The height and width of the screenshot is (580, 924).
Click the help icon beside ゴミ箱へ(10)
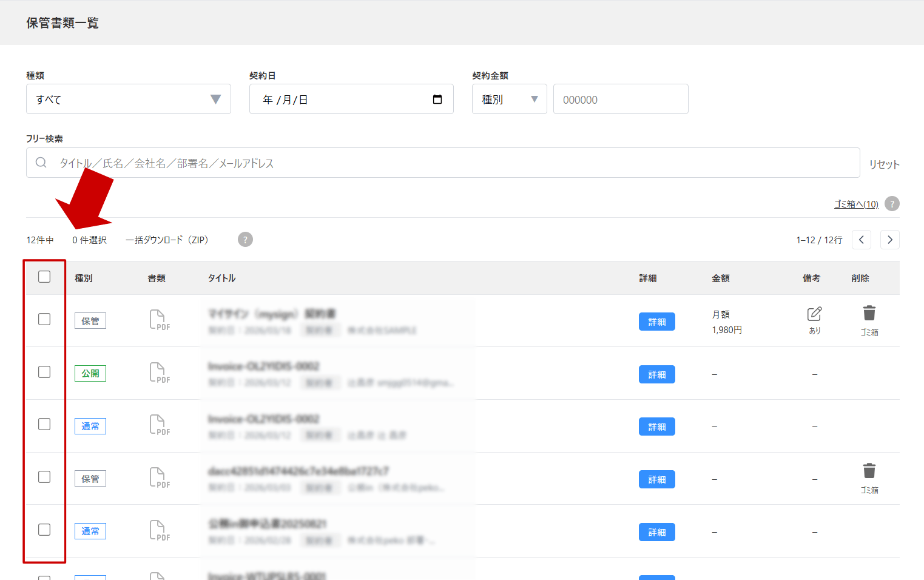891,203
